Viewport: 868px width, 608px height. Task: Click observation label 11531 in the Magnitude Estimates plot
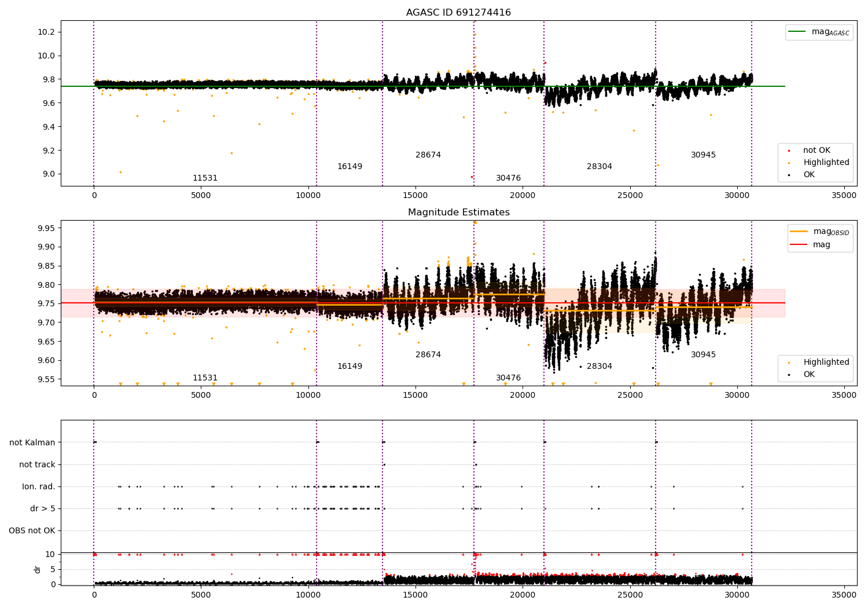point(205,378)
